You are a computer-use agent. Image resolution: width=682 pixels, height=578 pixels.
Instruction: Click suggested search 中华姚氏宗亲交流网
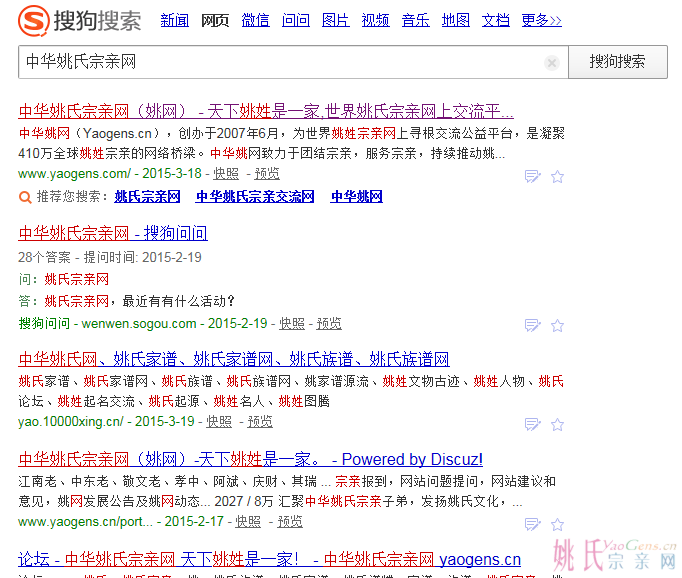point(255,197)
